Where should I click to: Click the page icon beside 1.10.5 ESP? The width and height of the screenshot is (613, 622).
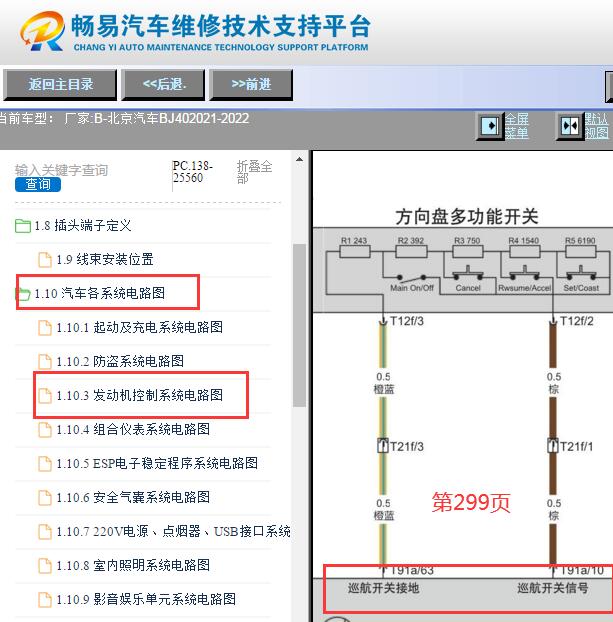click(x=45, y=464)
